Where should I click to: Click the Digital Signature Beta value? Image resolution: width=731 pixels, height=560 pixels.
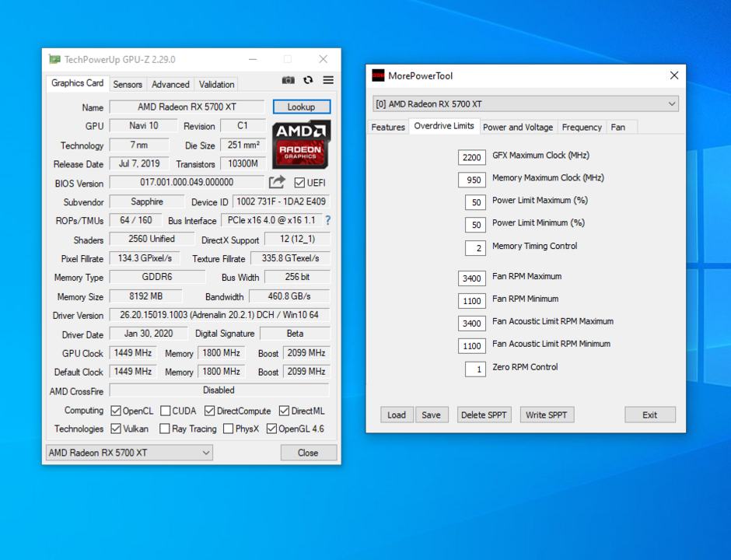295,334
